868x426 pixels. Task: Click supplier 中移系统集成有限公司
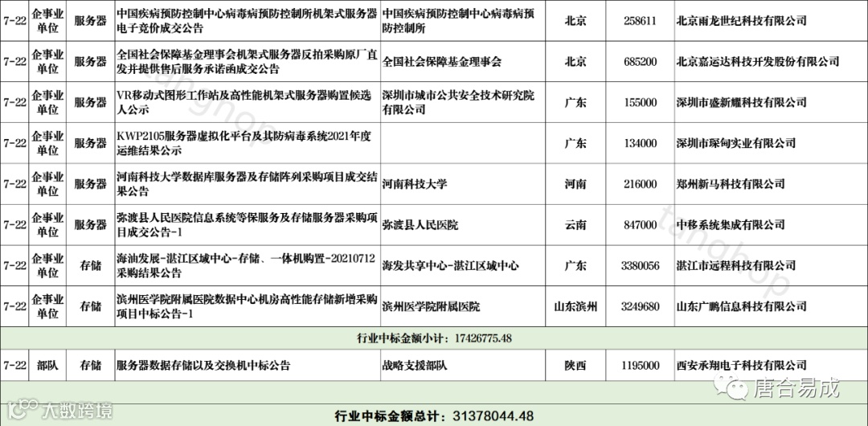tap(730, 225)
